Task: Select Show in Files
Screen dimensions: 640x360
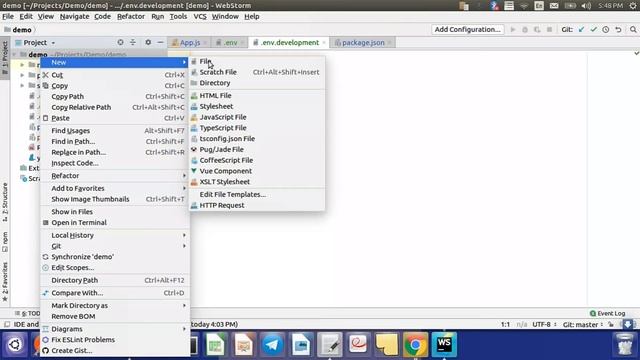Action: (x=115, y=212)
